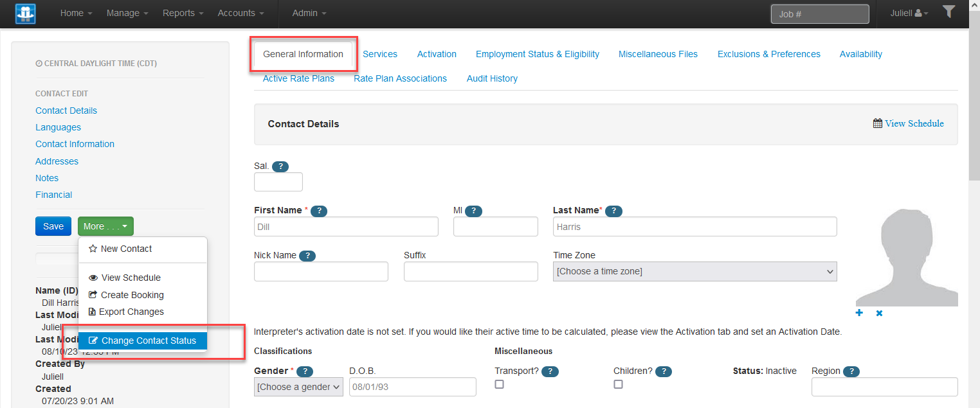The height and width of the screenshot is (408, 980).
Task: Expand the More... actions dropdown
Action: pyautogui.click(x=105, y=226)
